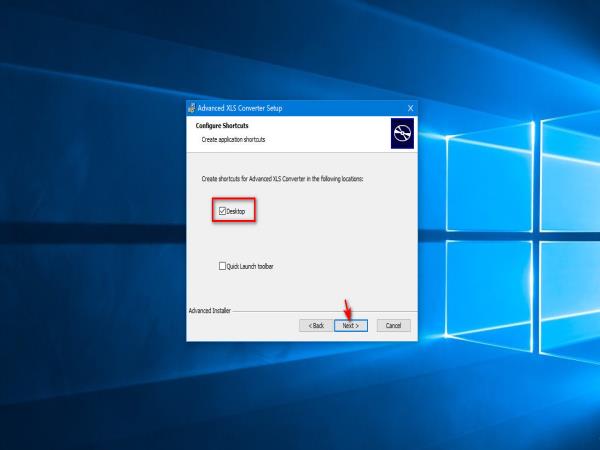Click the 'Create shortcuts for Advanced XLS Converter' text

(x=282, y=179)
